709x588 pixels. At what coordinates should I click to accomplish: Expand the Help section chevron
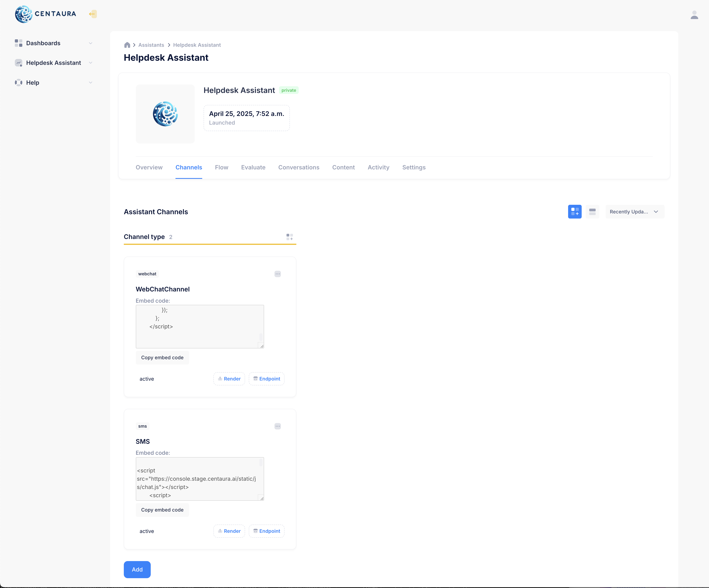(90, 82)
